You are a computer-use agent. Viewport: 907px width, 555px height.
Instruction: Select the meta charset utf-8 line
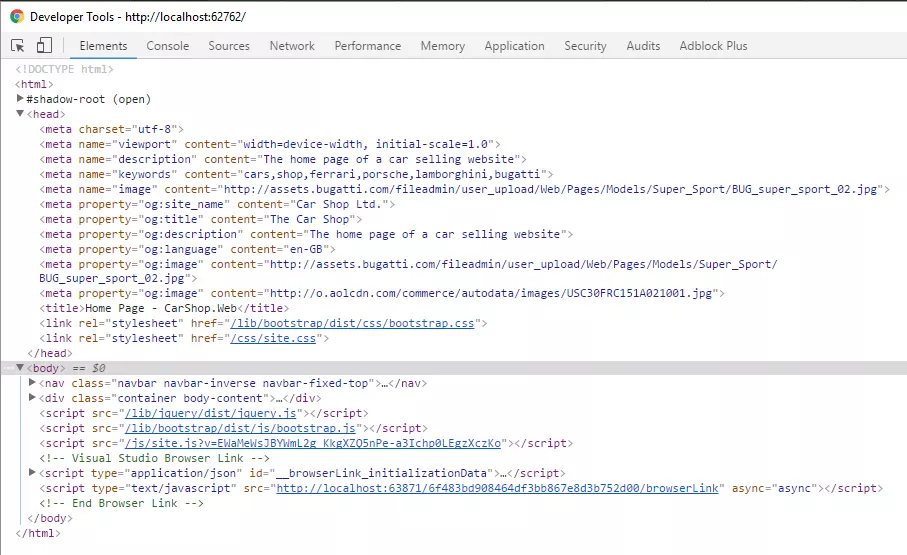tap(112, 129)
